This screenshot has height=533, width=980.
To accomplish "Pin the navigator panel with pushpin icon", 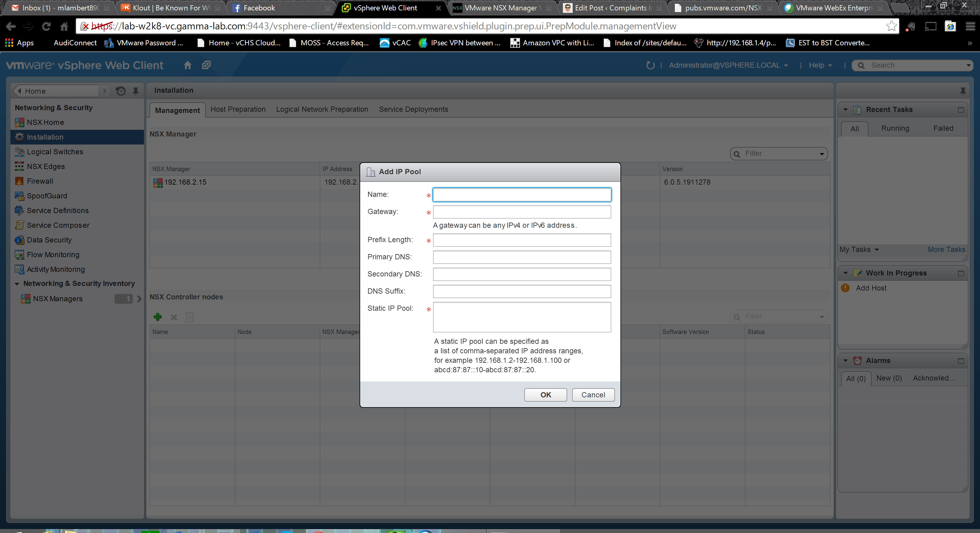I will pyautogui.click(x=135, y=91).
